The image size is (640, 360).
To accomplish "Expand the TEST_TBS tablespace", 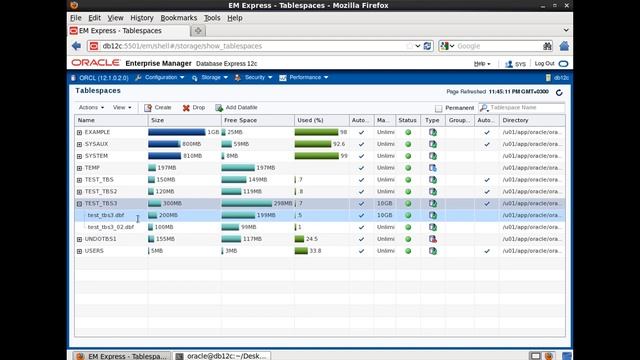I will pyautogui.click(x=80, y=180).
